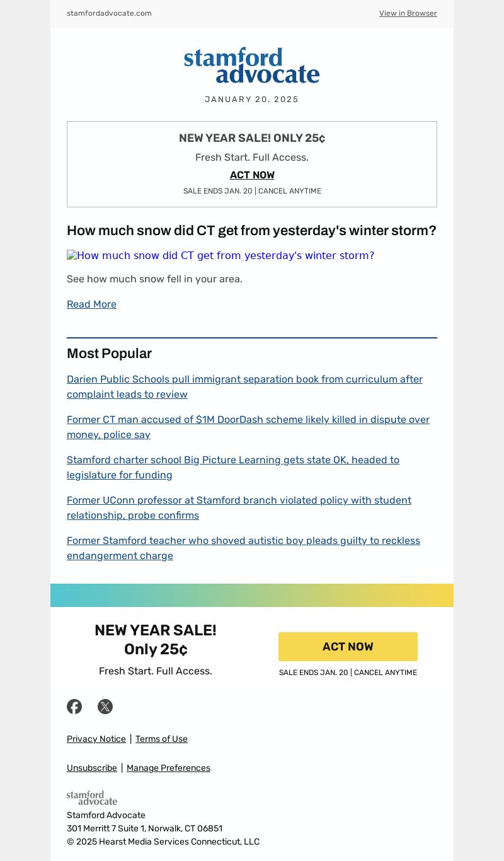Screen dimensions: 504x861
Task: Open the snow storm headline
Action: [x=251, y=231]
